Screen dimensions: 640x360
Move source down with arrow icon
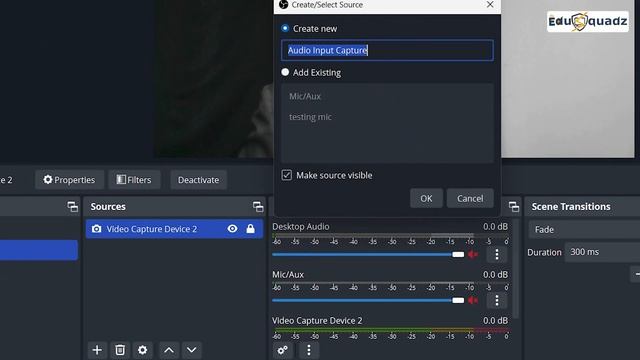coord(191,350)
